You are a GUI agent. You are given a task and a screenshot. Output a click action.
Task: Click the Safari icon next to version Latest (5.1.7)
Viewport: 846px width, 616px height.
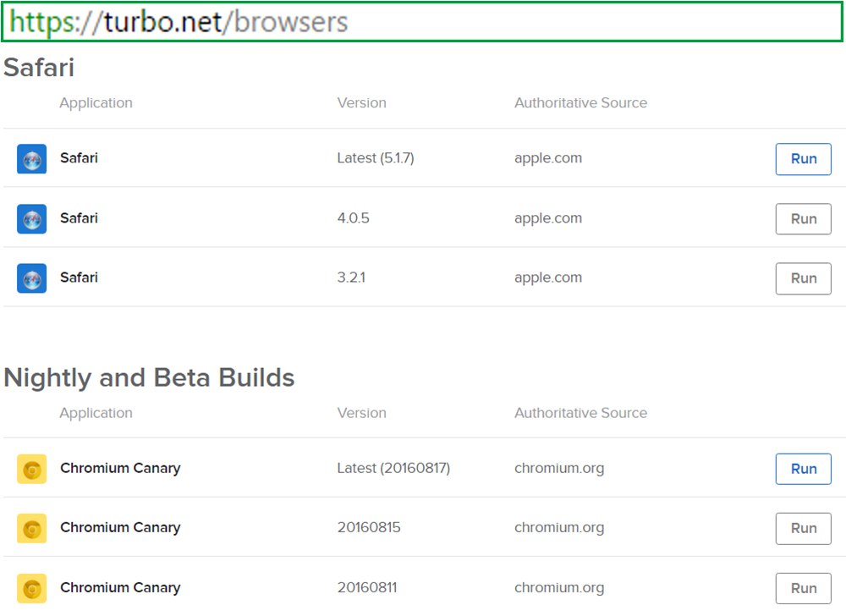coord(31,158)
